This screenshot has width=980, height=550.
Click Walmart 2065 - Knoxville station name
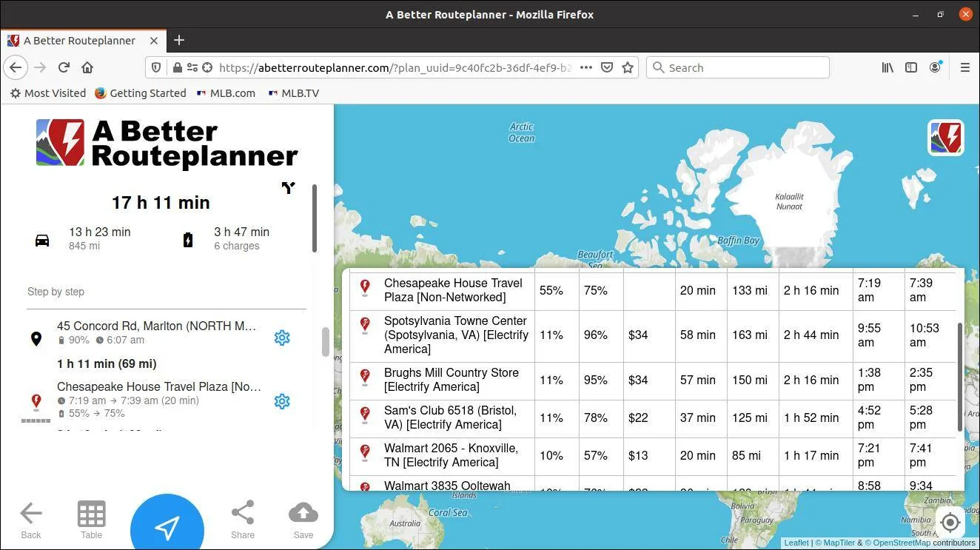coord(451,455)
